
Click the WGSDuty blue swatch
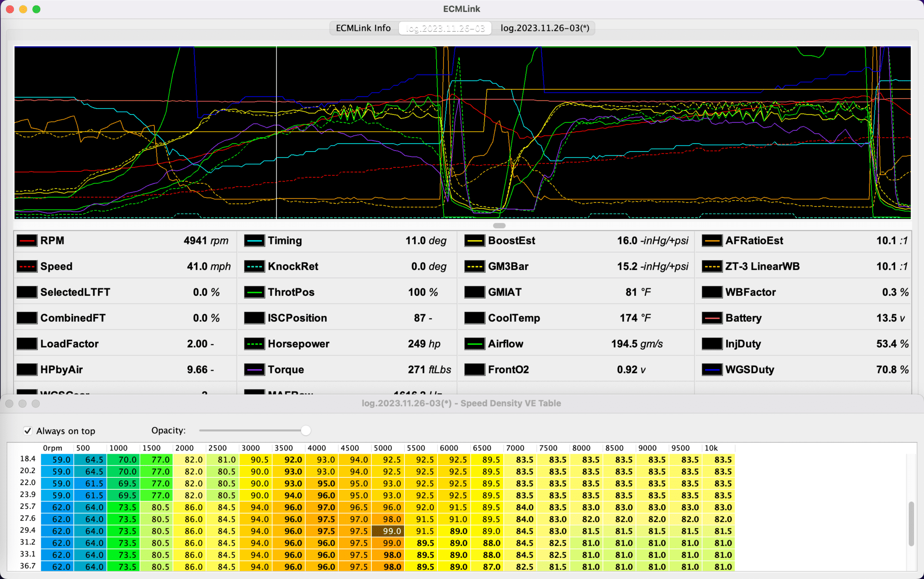[712, 370]
